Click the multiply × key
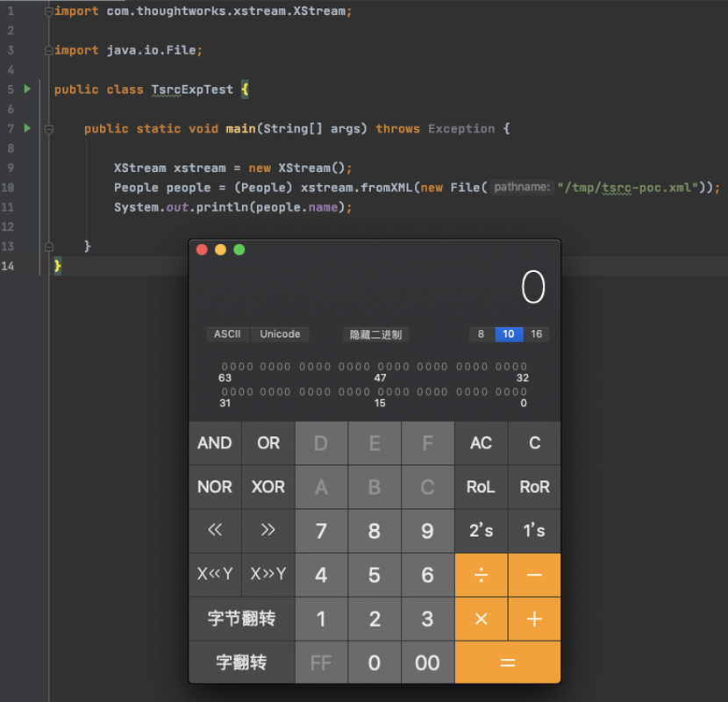Screen dimensions: 728x702 point(481,619)
